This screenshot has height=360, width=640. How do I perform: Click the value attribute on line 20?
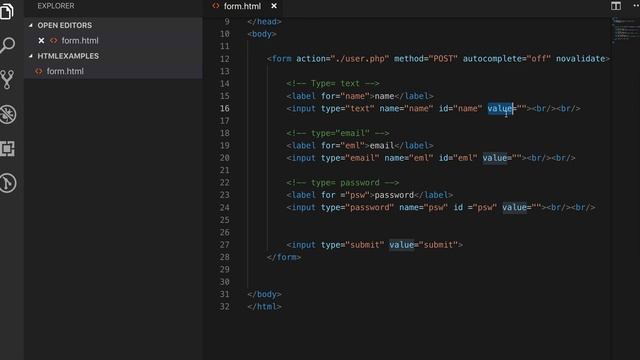point(494,158)
